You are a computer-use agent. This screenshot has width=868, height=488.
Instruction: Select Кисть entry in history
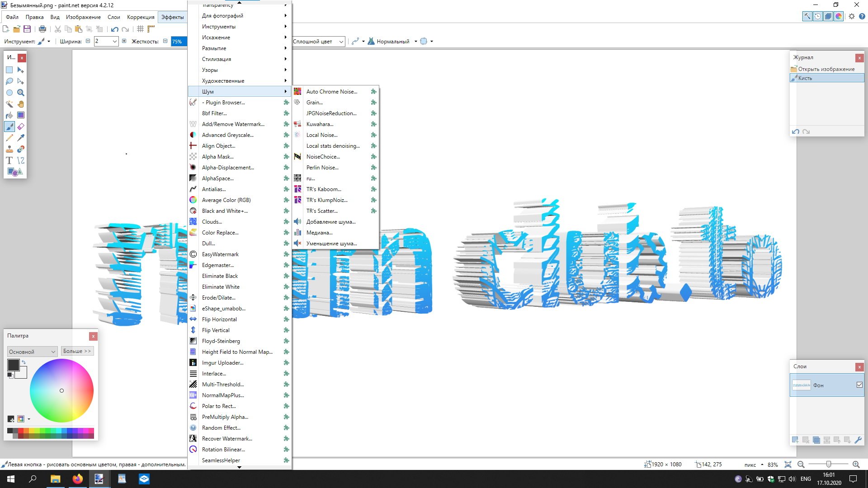pyautogui.click(x=827, y=78)
